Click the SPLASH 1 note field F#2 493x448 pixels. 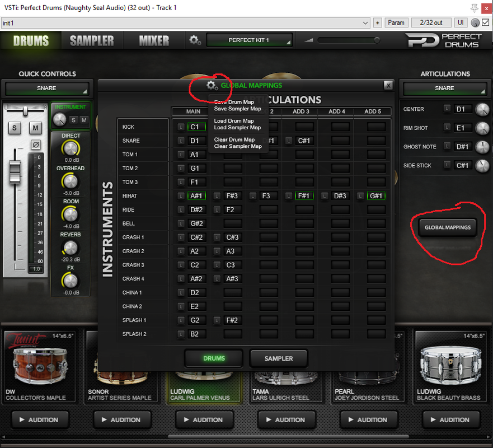pyautogui.click(x=232, y=320)
